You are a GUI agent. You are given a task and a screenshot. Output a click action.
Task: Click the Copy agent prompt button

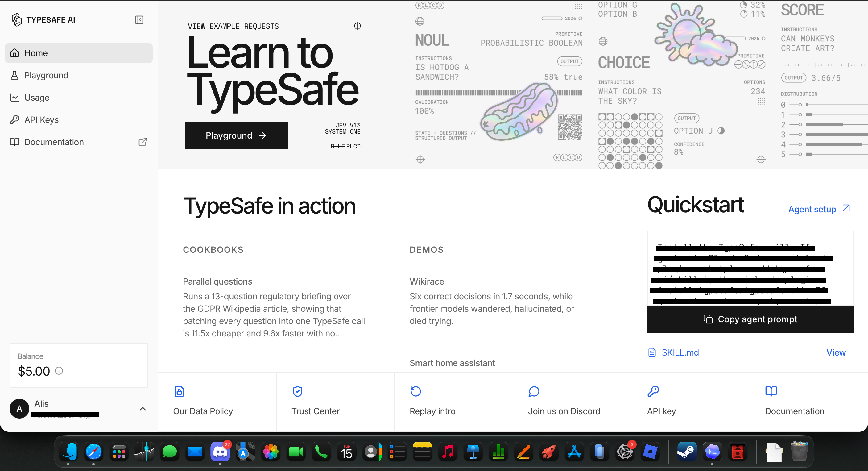click(x=750, y=319)
